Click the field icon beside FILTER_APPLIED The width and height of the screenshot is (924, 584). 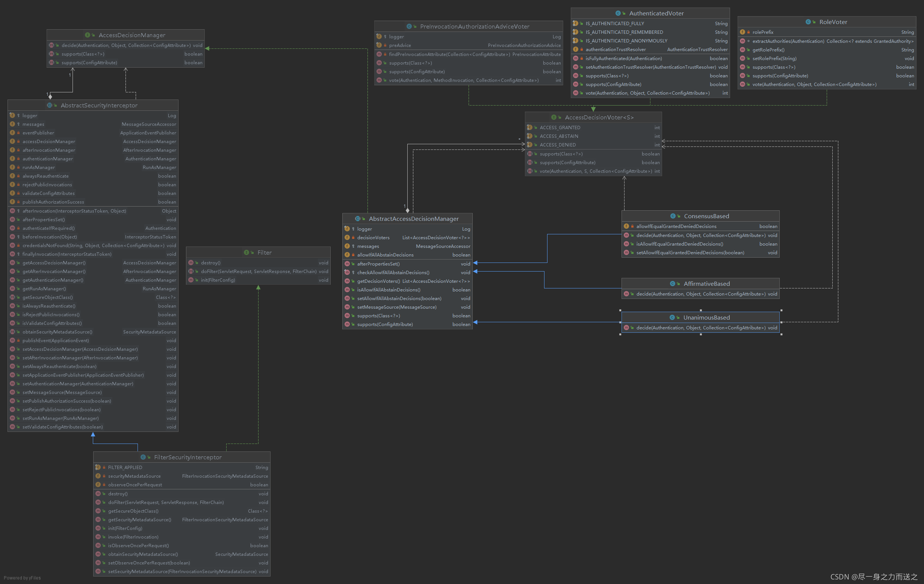coord(98,468)
